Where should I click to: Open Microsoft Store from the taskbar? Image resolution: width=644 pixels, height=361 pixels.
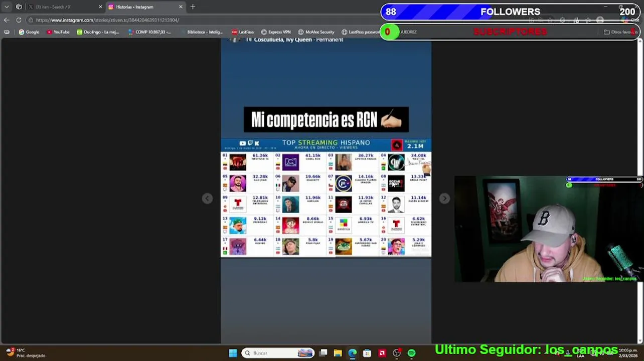point(367,353)
